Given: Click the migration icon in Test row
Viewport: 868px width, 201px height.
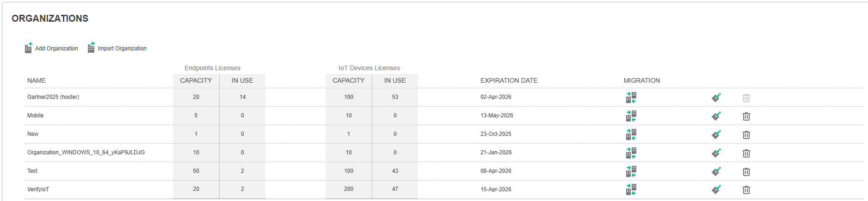Looking at the screenshot, I should coord(631,171).
